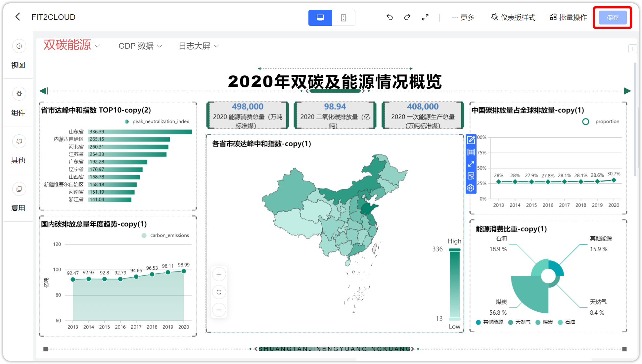Zoom out on the map

point(219,310)
